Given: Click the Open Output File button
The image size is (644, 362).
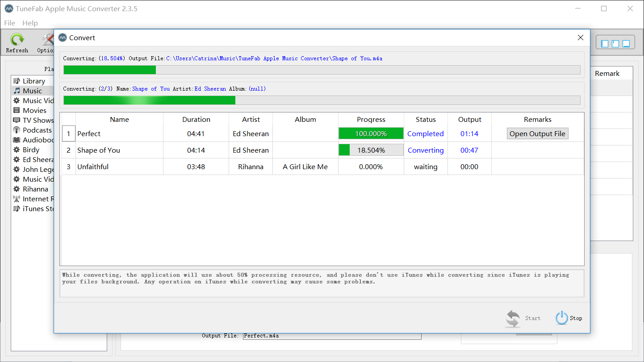Looking at the screenshot, I should (537, 134).
